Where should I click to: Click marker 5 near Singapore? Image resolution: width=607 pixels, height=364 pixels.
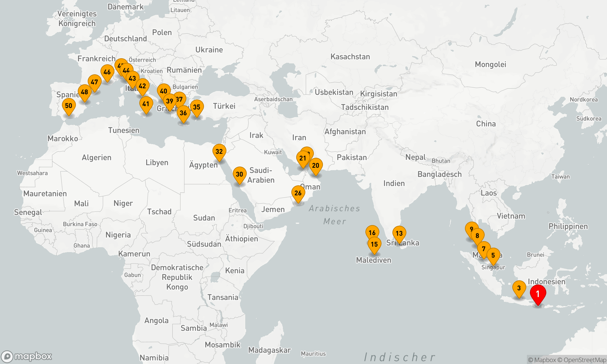[x=493, y=255]
